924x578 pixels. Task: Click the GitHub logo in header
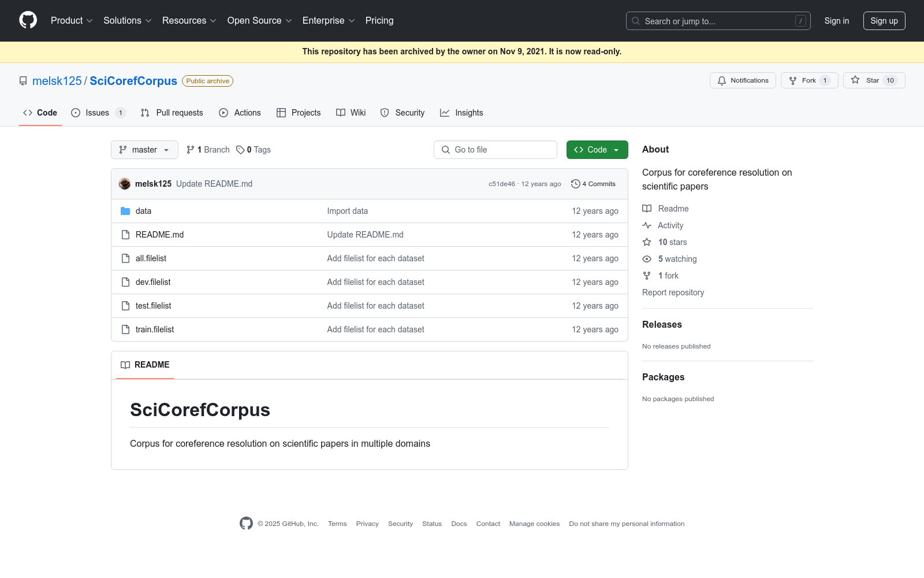point(28,20)
